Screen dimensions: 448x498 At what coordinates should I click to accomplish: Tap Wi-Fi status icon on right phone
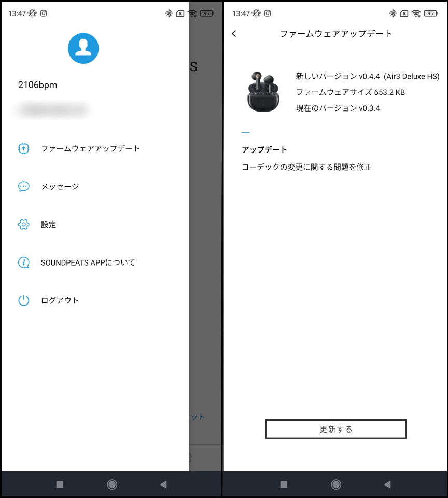tap(416, 13)
